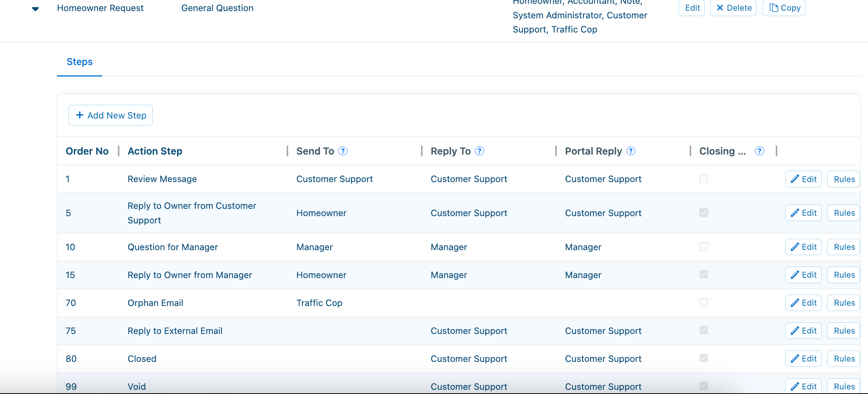Sort by the Order No column header

87,151
